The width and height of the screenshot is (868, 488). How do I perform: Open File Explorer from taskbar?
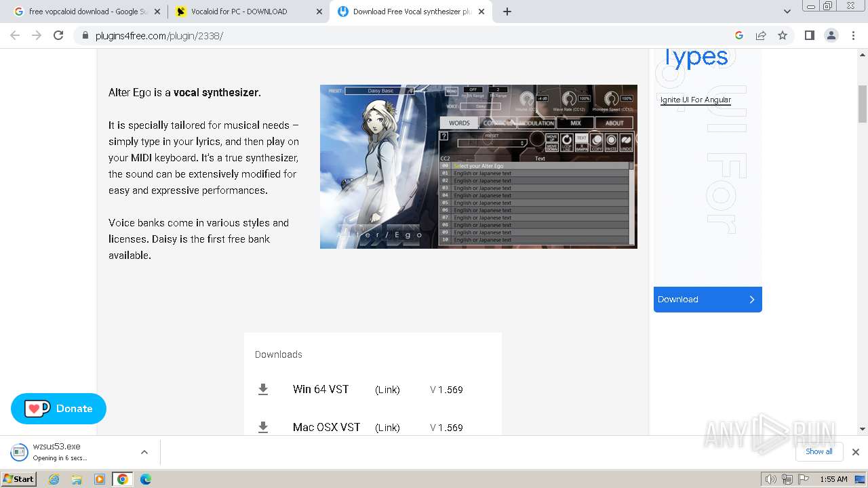pyautogui.click(x=77, y=479)
